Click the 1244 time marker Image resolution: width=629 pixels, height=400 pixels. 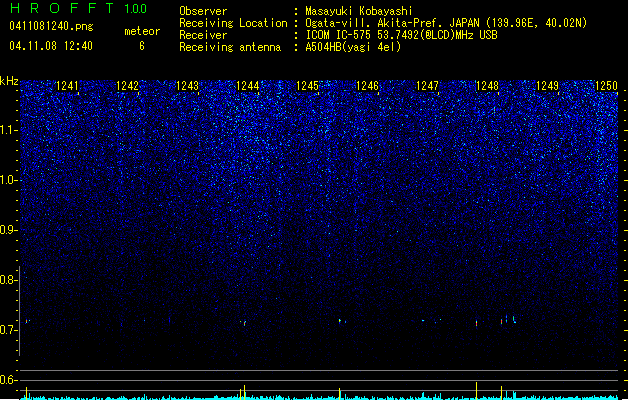point(248,86)
